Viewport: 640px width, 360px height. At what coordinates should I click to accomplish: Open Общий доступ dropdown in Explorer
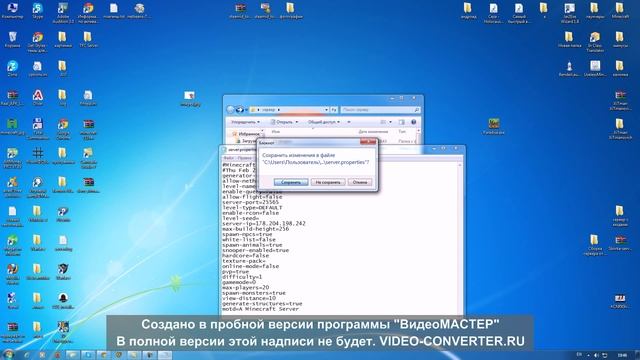[324, 122]
